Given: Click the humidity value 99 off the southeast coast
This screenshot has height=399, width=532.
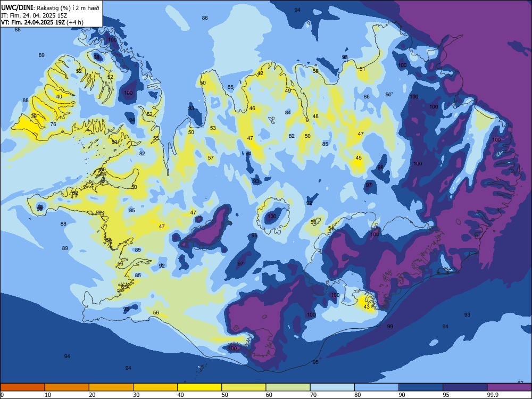Looking at the screenshot, I should [390, 327].
